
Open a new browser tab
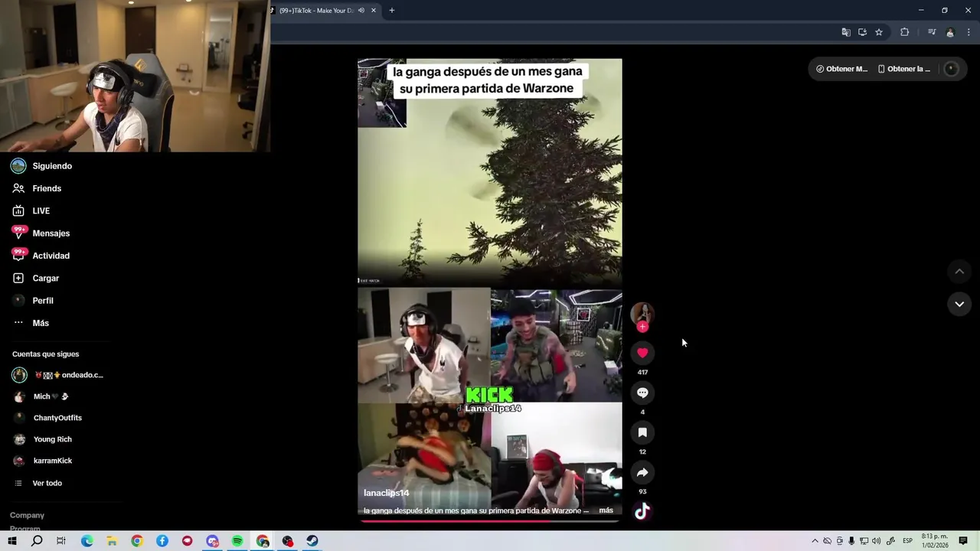tap(392, 11)
